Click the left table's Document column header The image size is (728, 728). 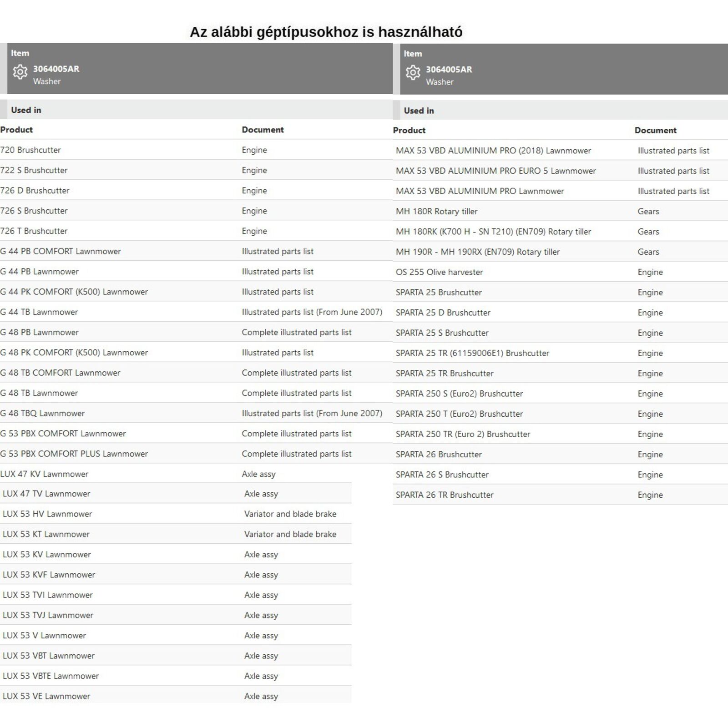[263, 130]
